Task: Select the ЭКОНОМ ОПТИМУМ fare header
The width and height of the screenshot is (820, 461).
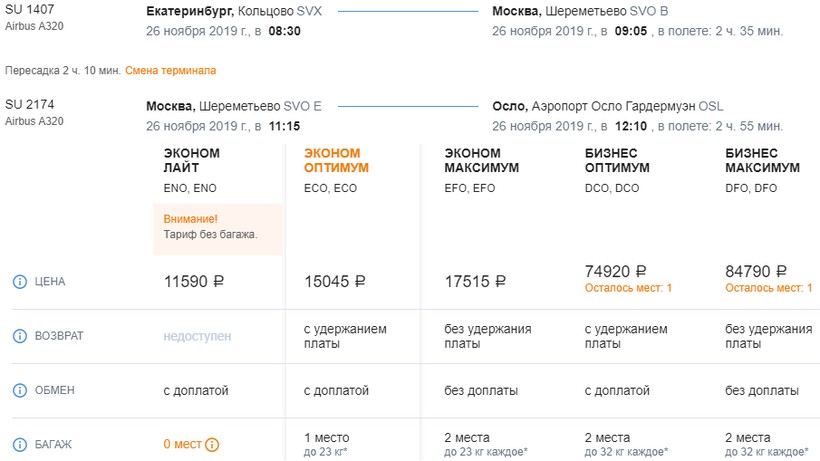Action: point(336,160)
